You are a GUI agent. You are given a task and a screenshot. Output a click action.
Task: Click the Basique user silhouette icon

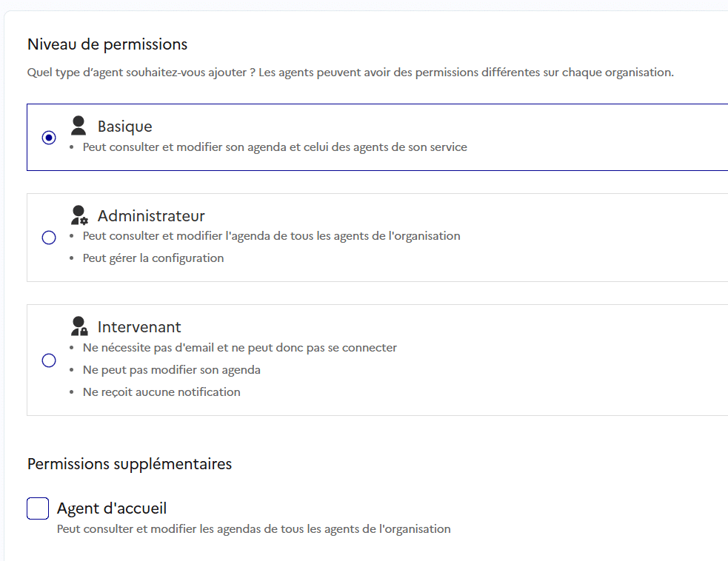pyautogui.click(x=79, y=126)
